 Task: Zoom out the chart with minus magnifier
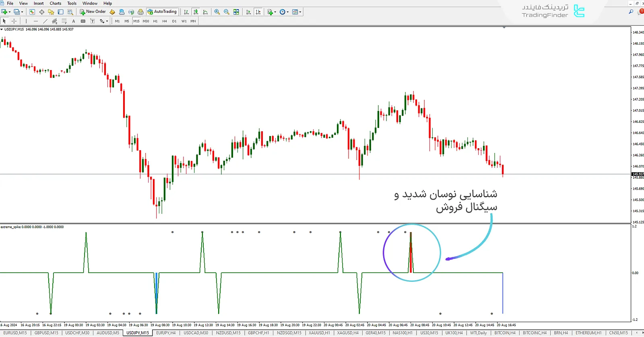[x=226, y=12]
